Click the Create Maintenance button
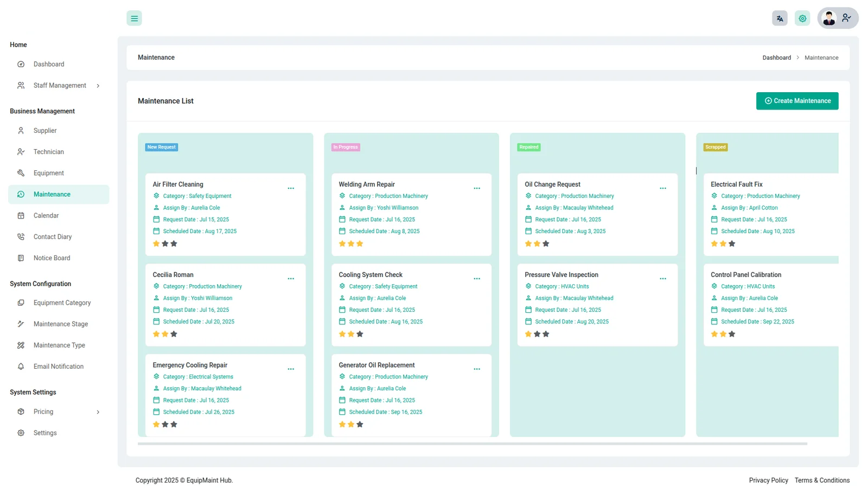This screenshot has height=488, width=868. click(x=797, y=101)
